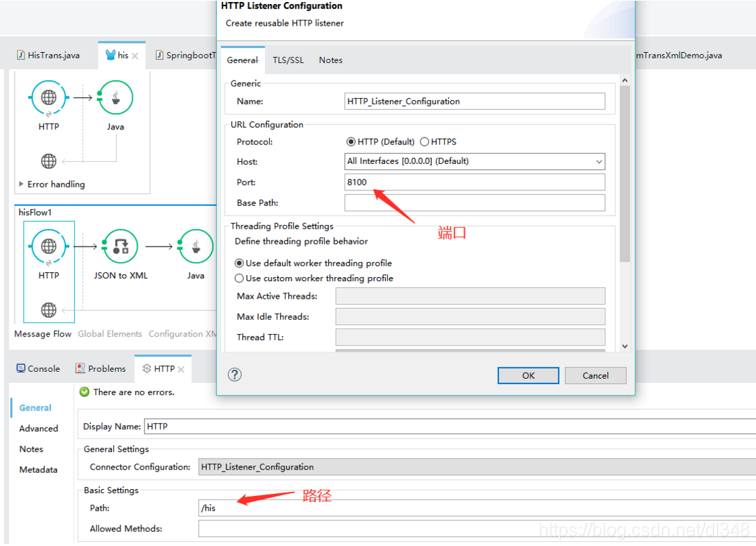Click Connector Configuration field
Viewport: 756px width, 546px height.
coord(477,467)
